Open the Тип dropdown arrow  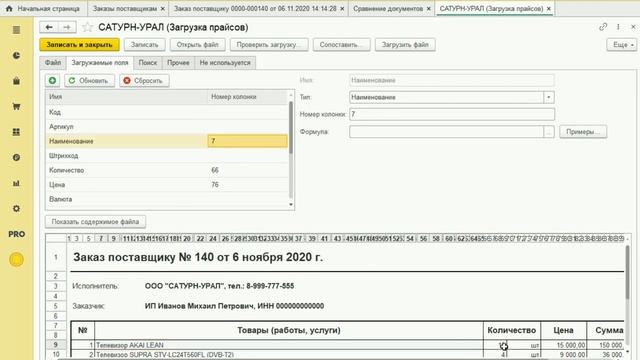549,97
